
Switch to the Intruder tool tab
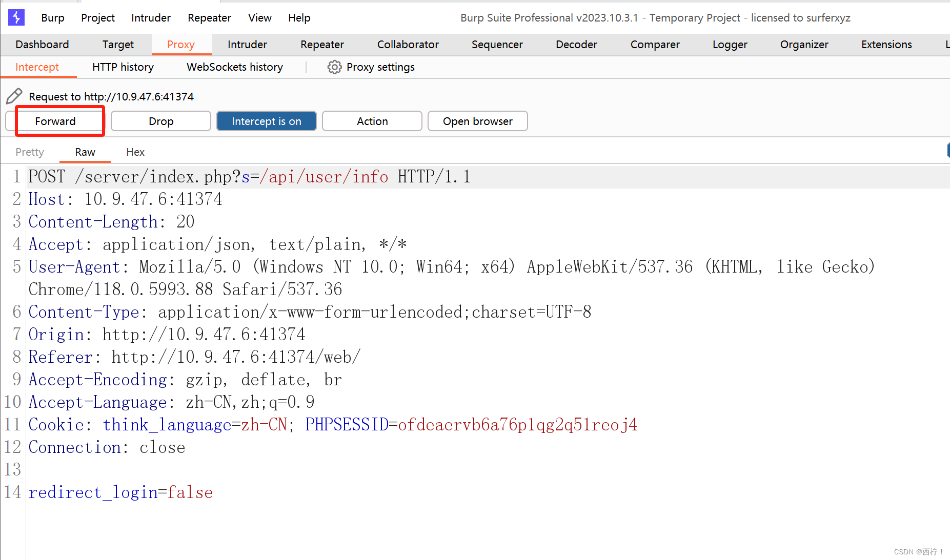point(247,45)
